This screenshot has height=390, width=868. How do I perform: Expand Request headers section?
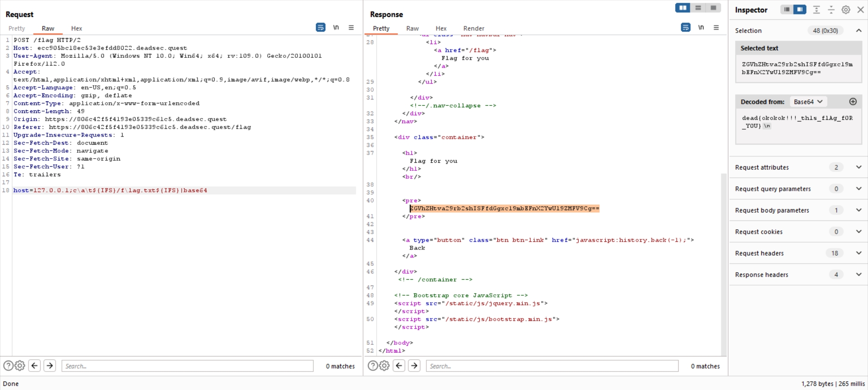859,253
